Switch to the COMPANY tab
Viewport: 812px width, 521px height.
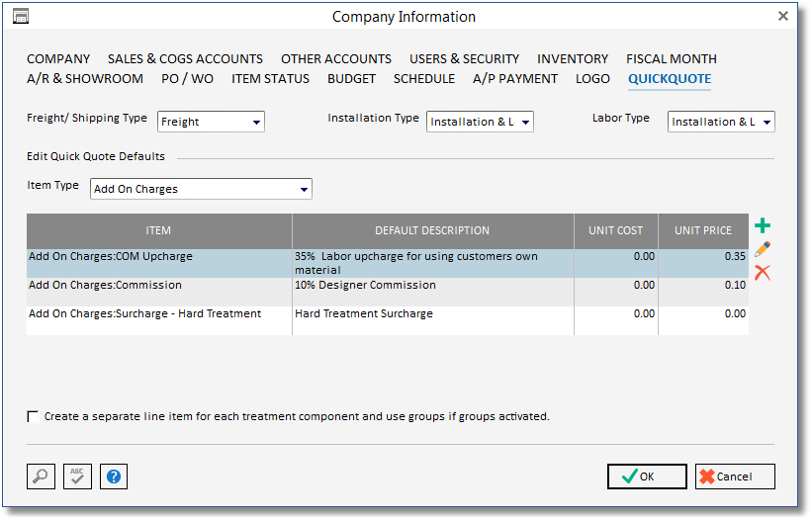58,59
